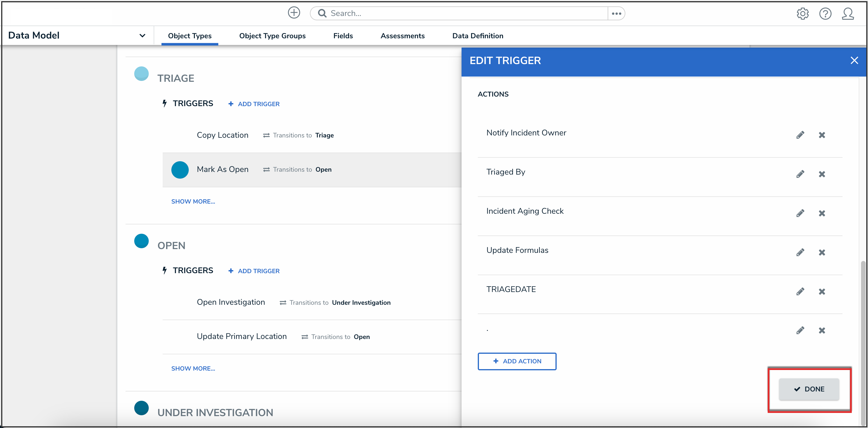Viewport: 868px width, 428px height.
Task: Switch to Object Type Groups tab
Action: click(x=272, y=36)
